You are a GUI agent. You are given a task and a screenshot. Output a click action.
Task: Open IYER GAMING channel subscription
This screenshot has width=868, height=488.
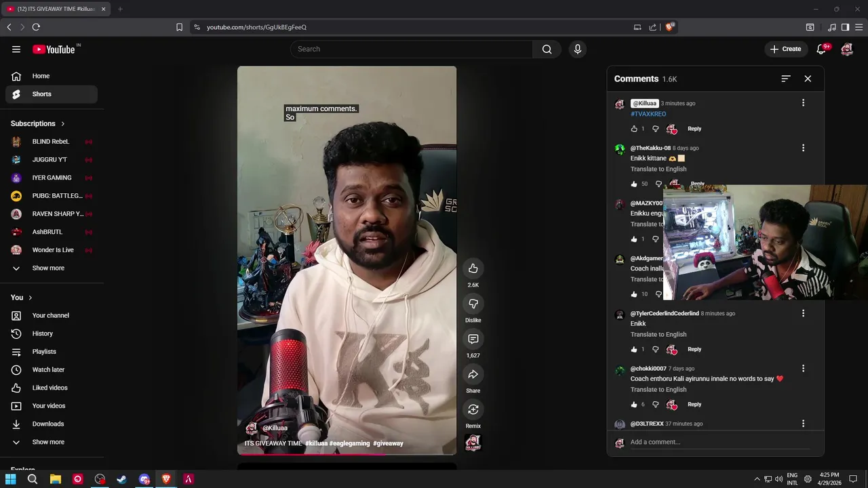tap(52, 178)
